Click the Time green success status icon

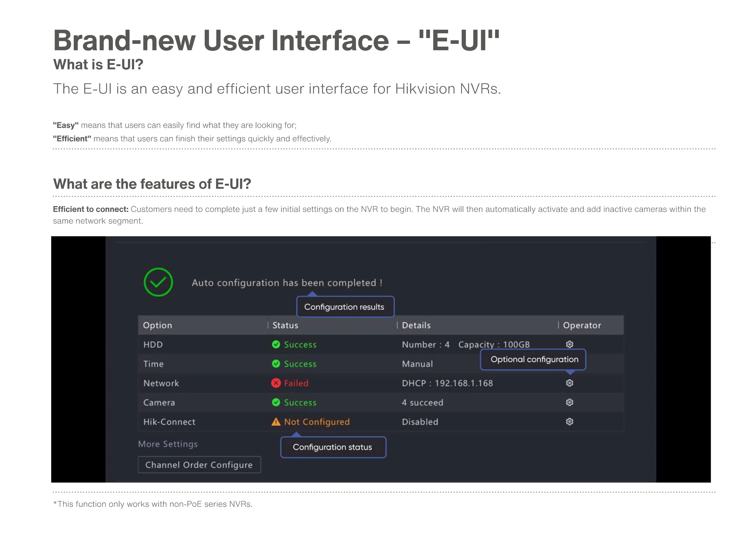click(276, 364)
